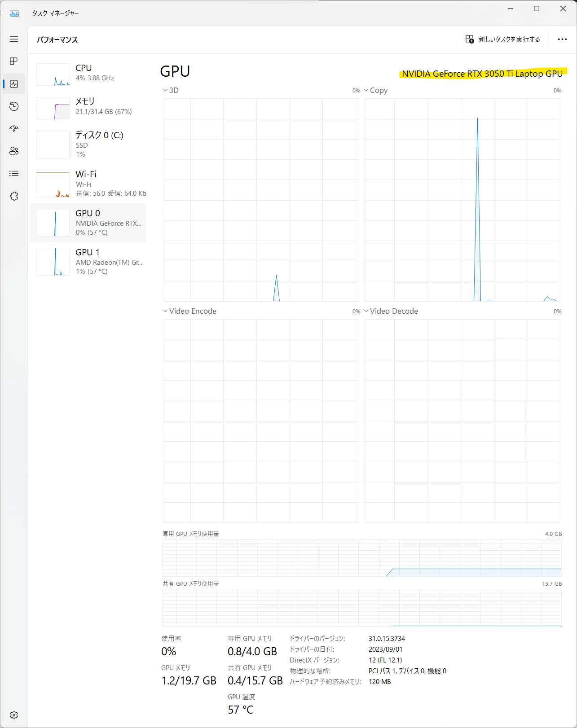Click the NVIDIA GeForce RTX 3050 Ti title
The image size is (577, 728).
482,74
